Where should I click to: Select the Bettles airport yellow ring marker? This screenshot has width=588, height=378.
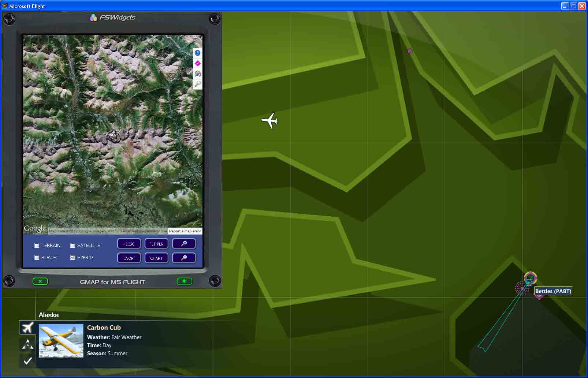[530, 278]
